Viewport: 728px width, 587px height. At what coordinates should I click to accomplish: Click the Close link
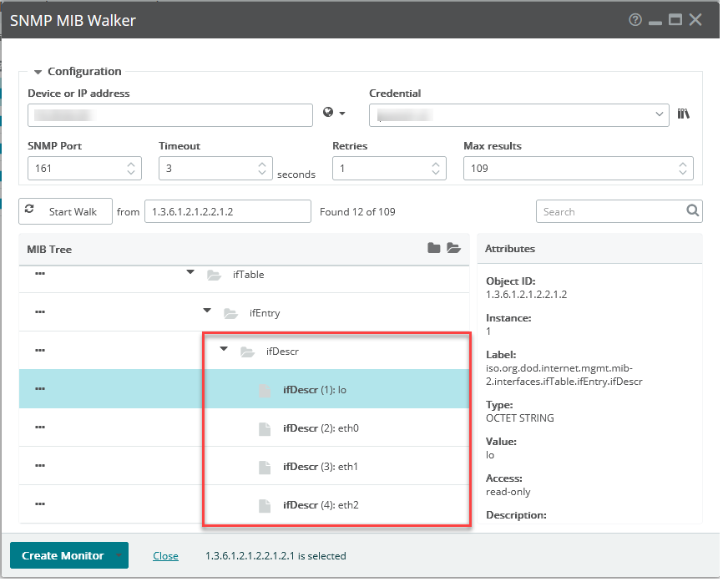[x=165, y=555]
